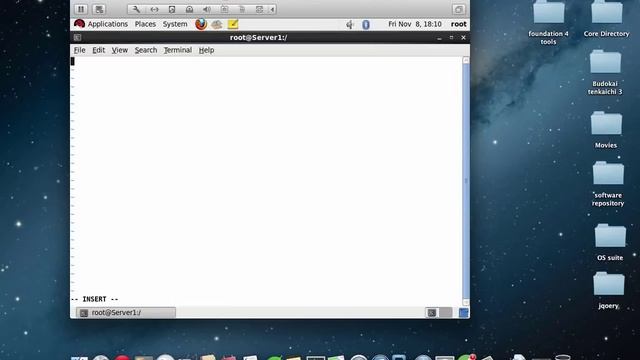Click the blue panel icon at bottom right of guest desktop

[464, 313]
